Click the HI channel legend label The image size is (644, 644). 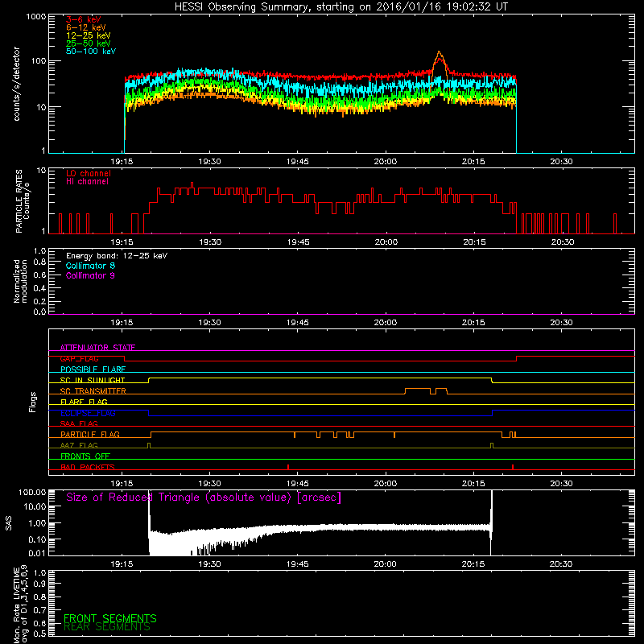[87, 182]
